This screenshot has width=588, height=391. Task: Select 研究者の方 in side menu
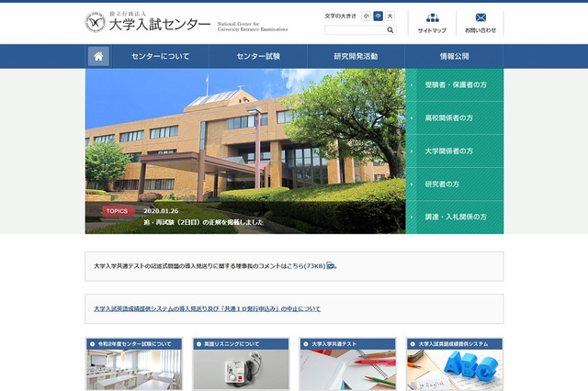click(x=455, y=184)
